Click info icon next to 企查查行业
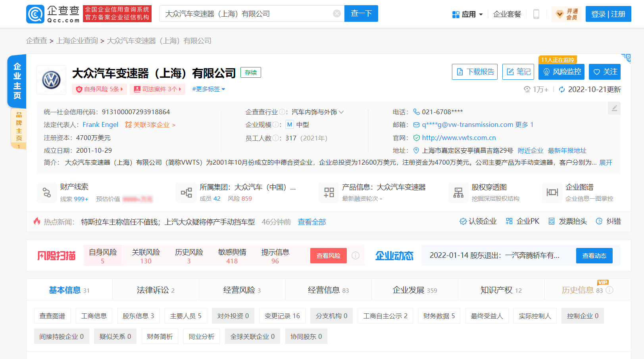Viewport: 644px width, 359px height. point(282,112)
